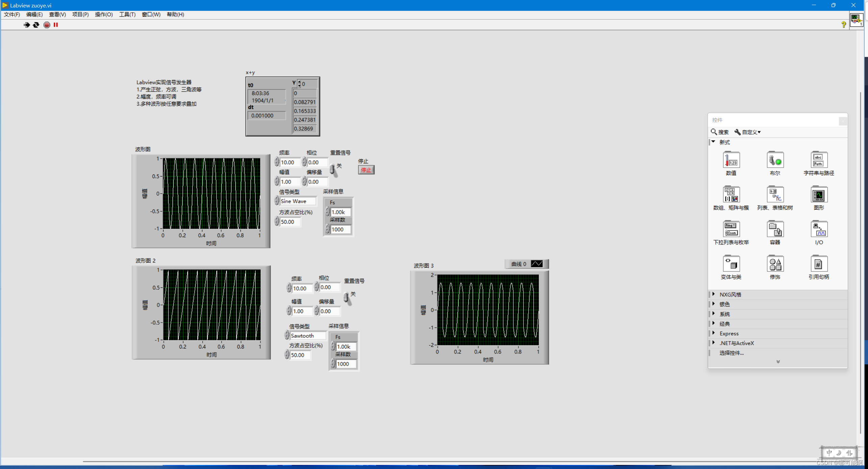Click the red 停止 stop button
Image resolution: width=868 pixels, height=469 pixels.
(x=366, y=170)
